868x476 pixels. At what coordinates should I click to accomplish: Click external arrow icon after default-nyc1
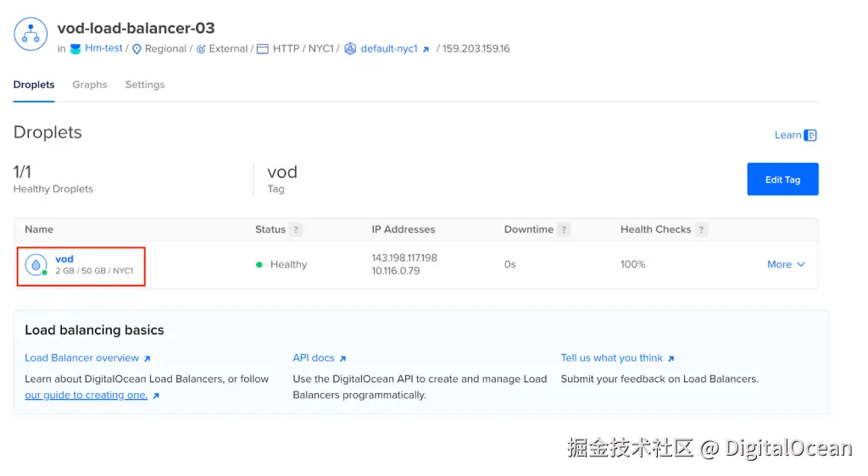[426, 49]
